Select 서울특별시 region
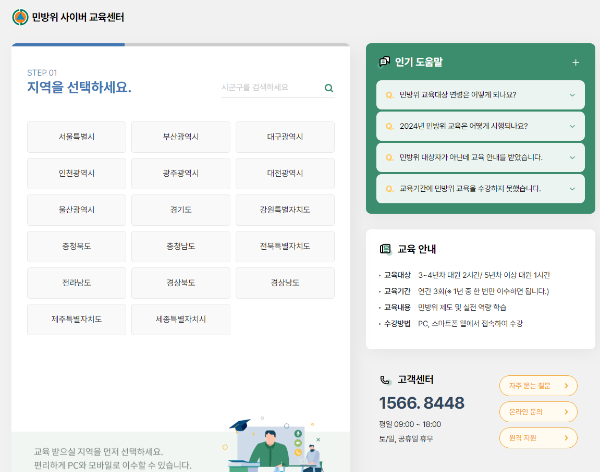 click(x=77, y=137)
